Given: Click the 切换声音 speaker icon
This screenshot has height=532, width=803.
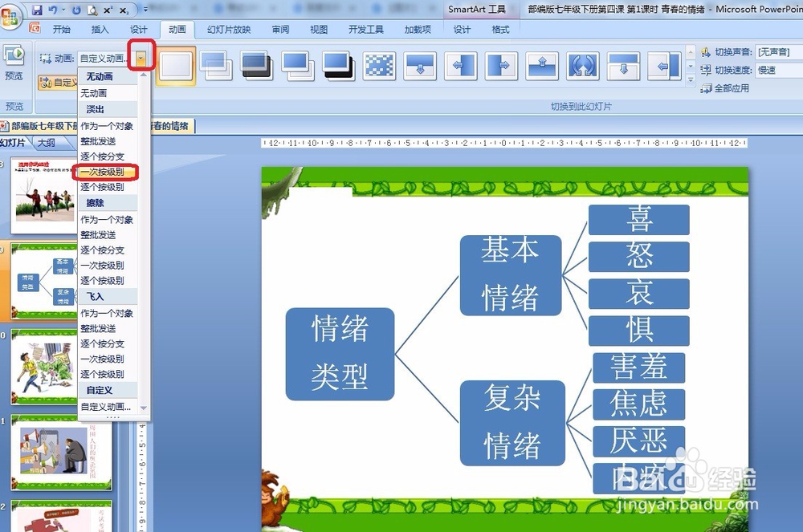Looking at the screenshot, I should pyautogui.click(x=706, y=51).
